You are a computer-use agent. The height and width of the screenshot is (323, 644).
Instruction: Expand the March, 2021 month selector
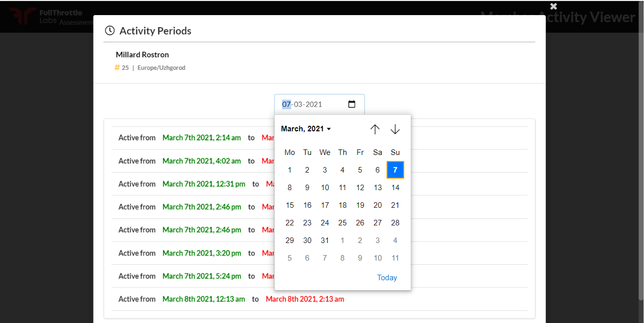306,129
